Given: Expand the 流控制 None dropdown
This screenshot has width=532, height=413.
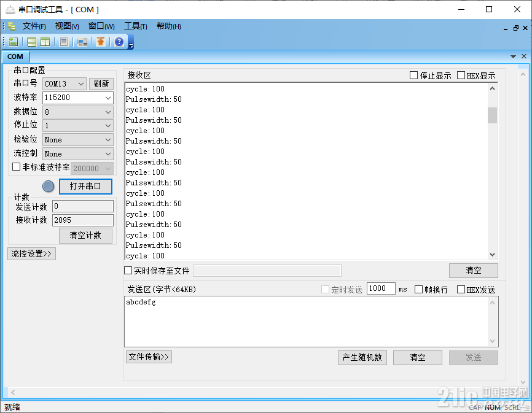Looking at the screenshot, I should (108, 154).
